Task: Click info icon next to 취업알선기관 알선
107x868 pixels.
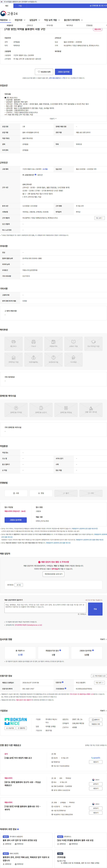Action: (60, 650)
